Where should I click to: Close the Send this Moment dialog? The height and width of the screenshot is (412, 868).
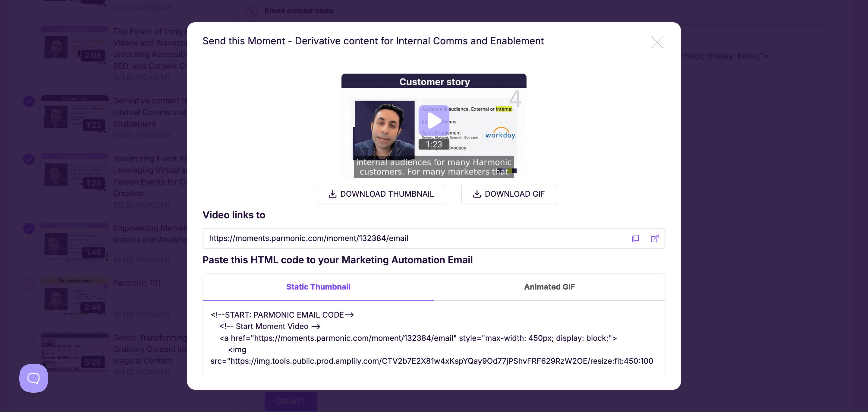click(x=657, y=42)
